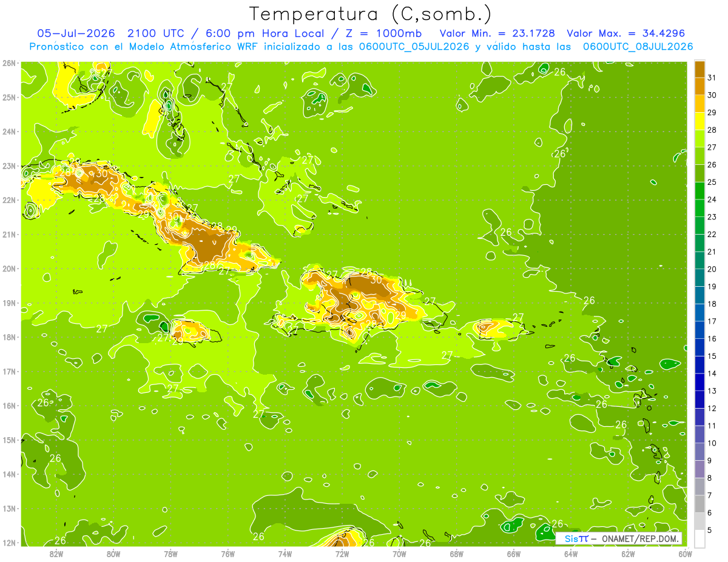Click the "72W" longitude axis label
Viewport: 728px width, 562px height.
coord(342,554)
